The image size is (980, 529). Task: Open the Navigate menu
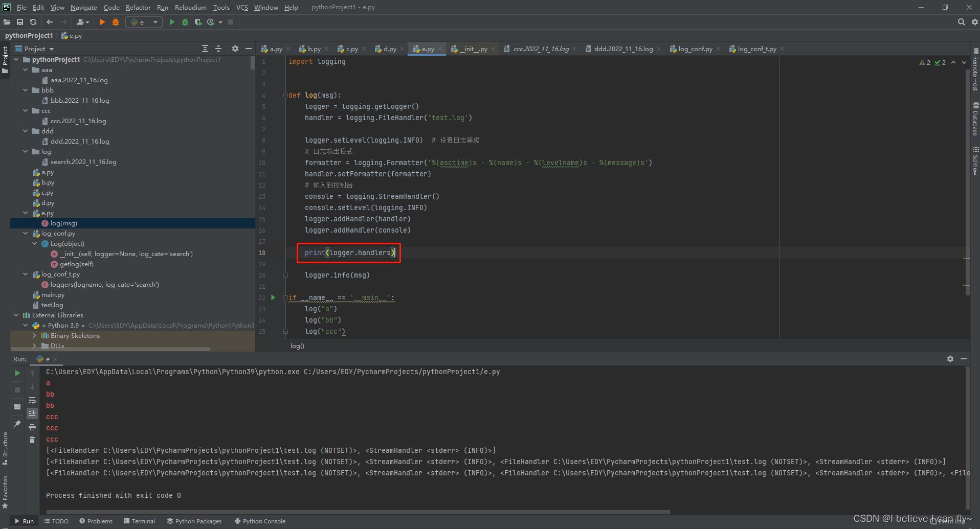[x=84, y=7]
